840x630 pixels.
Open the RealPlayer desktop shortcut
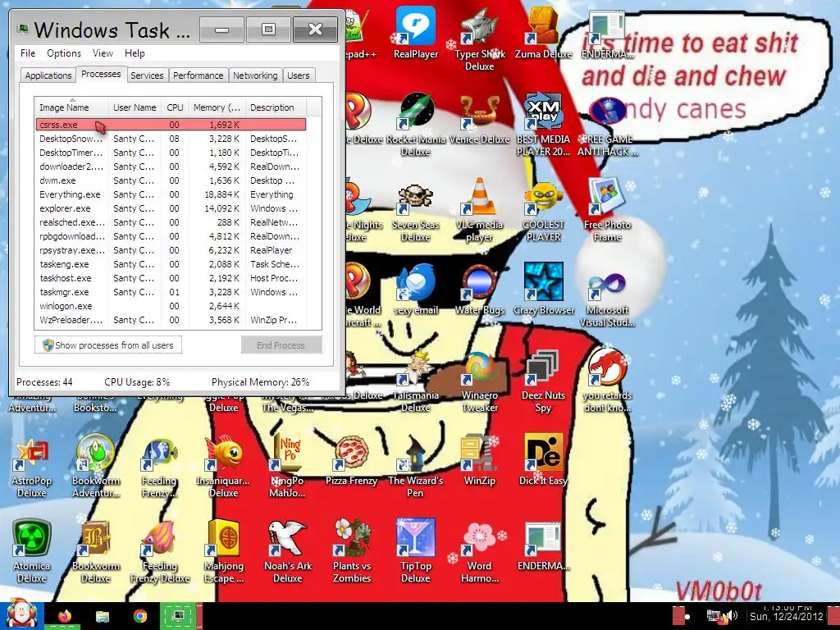[x=416, y=32]
